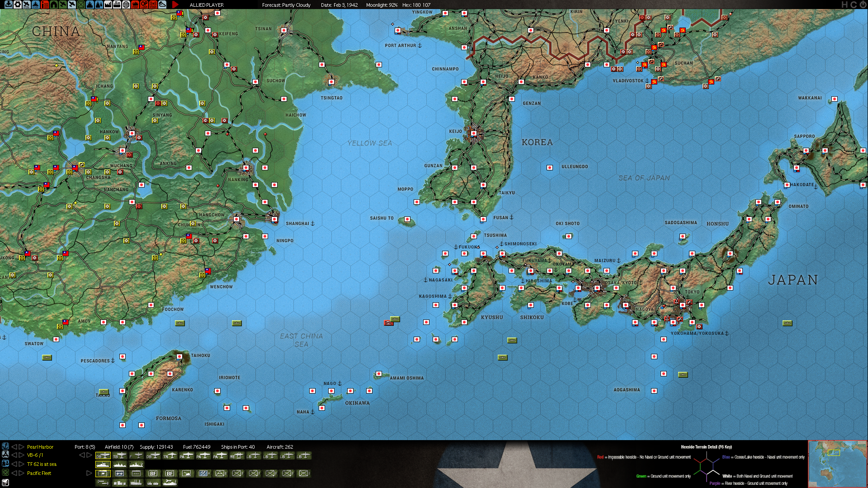Viewport: 868px width, 488px height.
Task: Click the first BF base force unit
Action: tap(153, 473)
